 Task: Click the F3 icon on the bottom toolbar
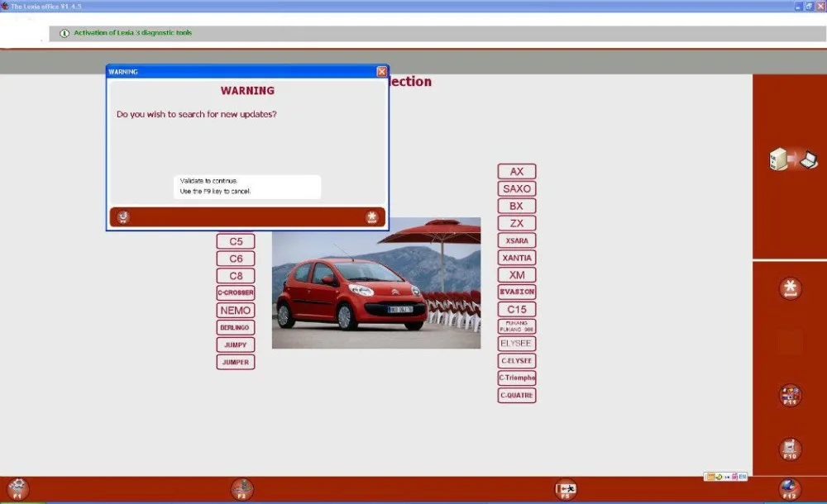pyautogui.click(x=242, y=488)
